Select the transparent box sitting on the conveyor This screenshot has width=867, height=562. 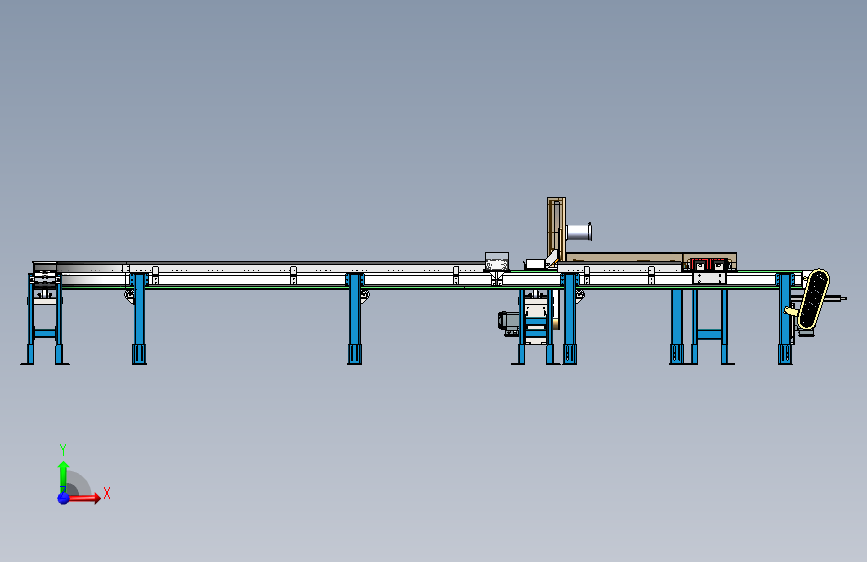[497, 261]
